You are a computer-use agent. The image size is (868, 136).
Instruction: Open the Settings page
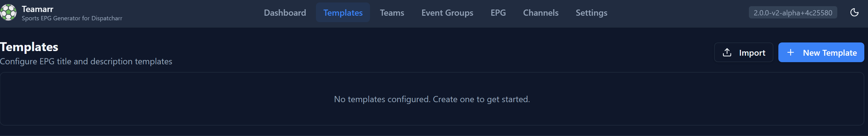tap(591, 13)
